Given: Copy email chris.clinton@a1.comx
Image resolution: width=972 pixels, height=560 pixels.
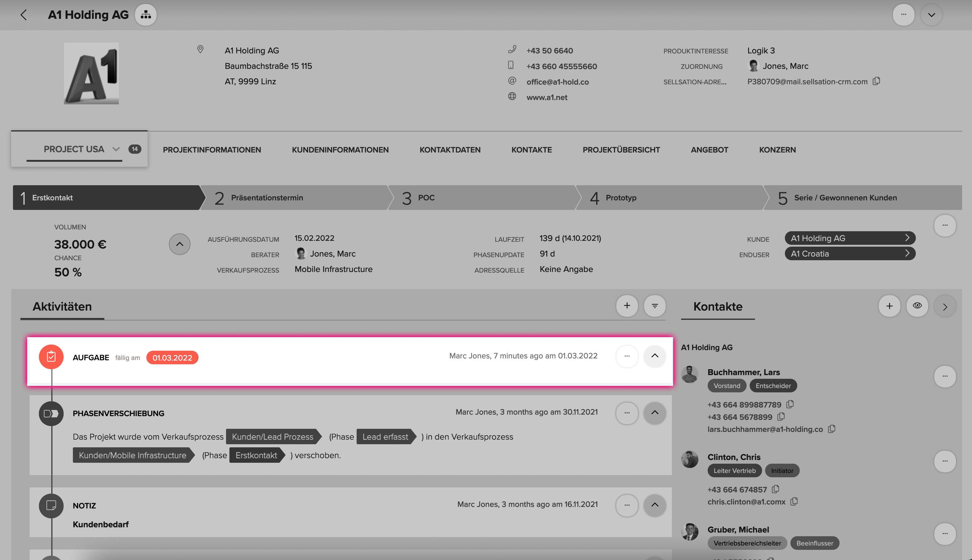Looking at the screenshot, I should 794,502.
